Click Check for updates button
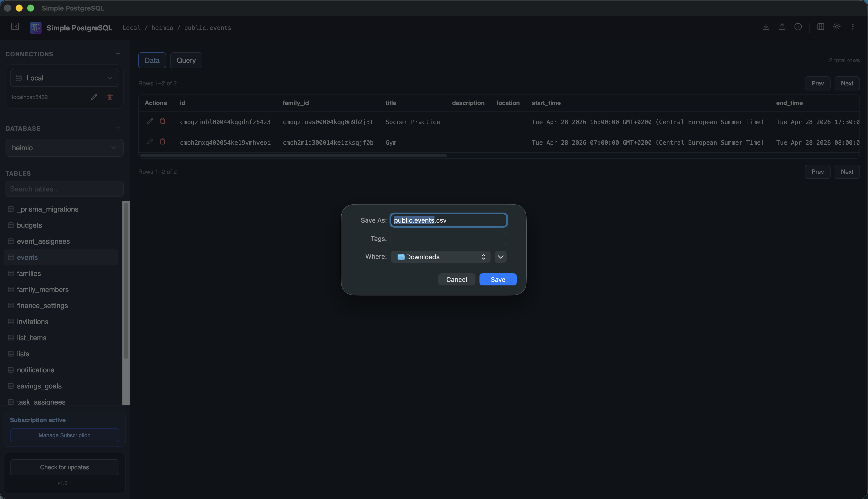The width and height of the screenshot is (868, 499). click(x=64, y=467)
